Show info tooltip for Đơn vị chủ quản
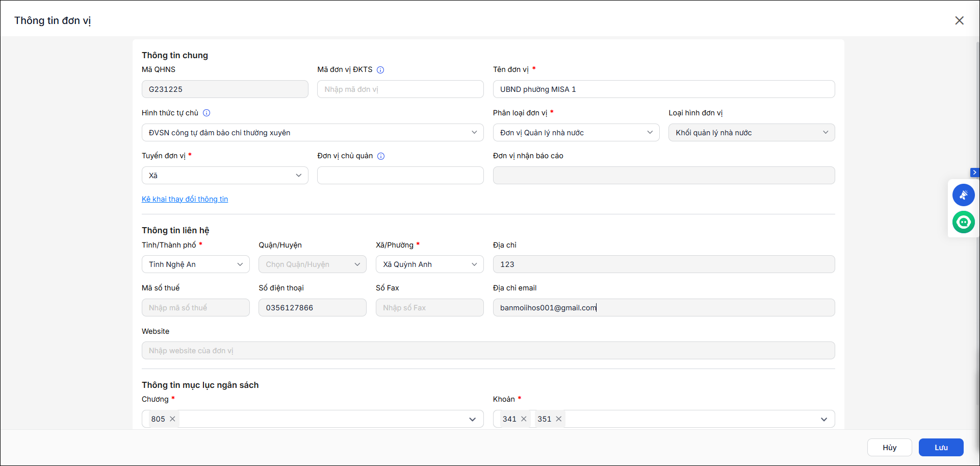 coord(381,156)
